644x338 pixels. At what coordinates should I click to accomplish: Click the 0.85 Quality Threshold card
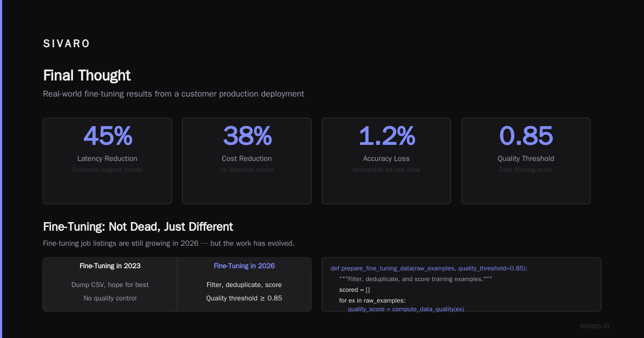coord(526,161)
